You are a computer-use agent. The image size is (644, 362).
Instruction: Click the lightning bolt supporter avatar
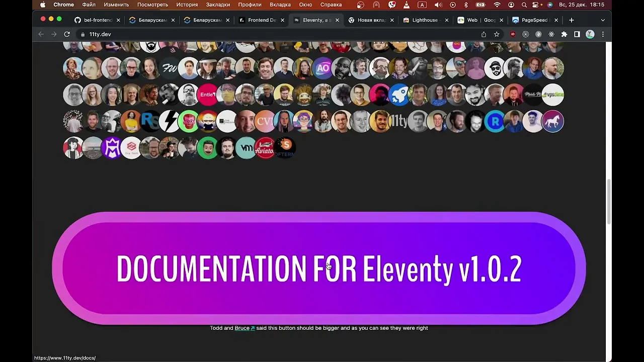point(169,121)
